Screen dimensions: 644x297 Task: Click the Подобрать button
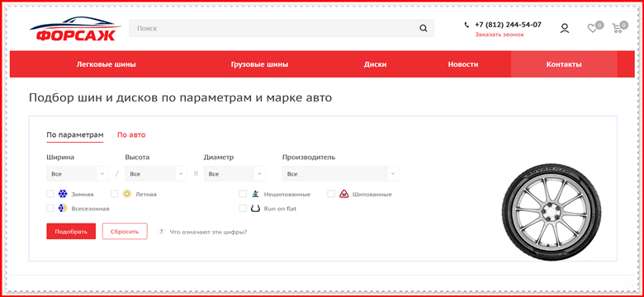coord(71,231)
